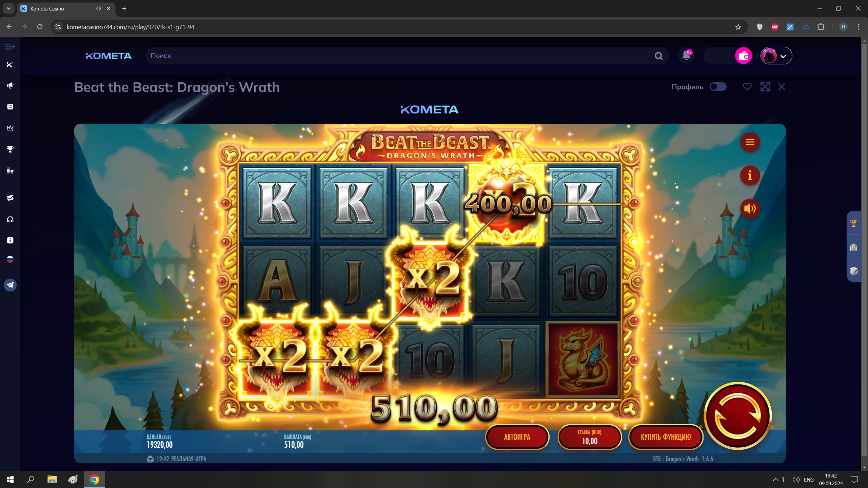Add game to favorites with heart icon

click(x=747, y=87)
